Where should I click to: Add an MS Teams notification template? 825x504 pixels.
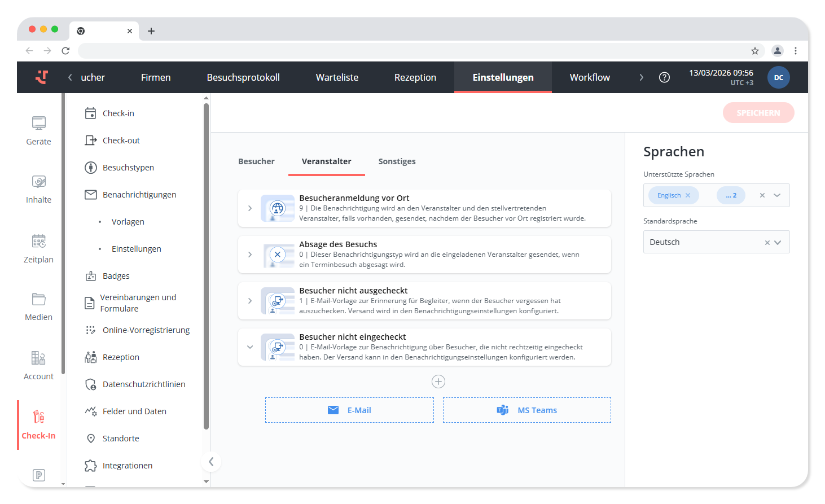pyautogui.click(x=526, y=410)
